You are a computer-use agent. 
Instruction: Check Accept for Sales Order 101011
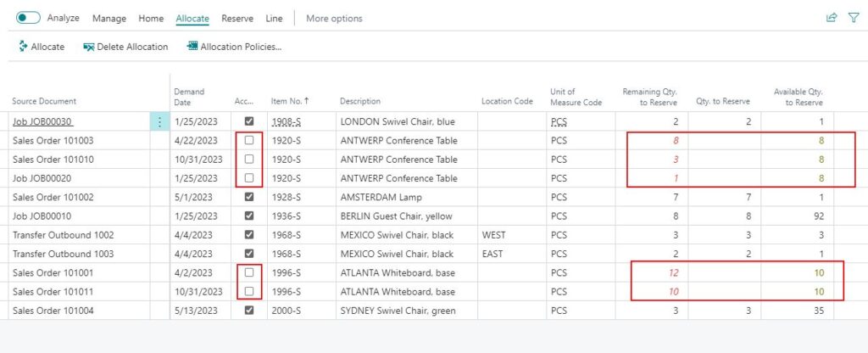pyautogui.click(x=249, y=291)
